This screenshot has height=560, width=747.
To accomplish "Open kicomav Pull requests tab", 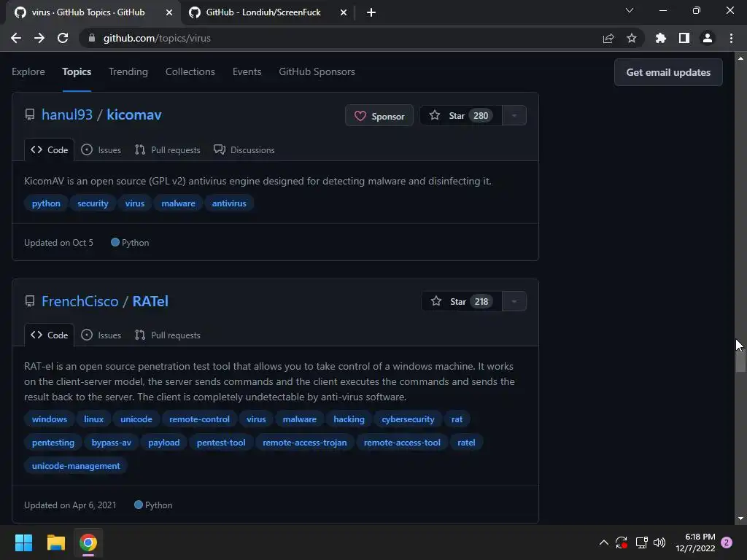I will pyautogui.click(x=168, y=150).
